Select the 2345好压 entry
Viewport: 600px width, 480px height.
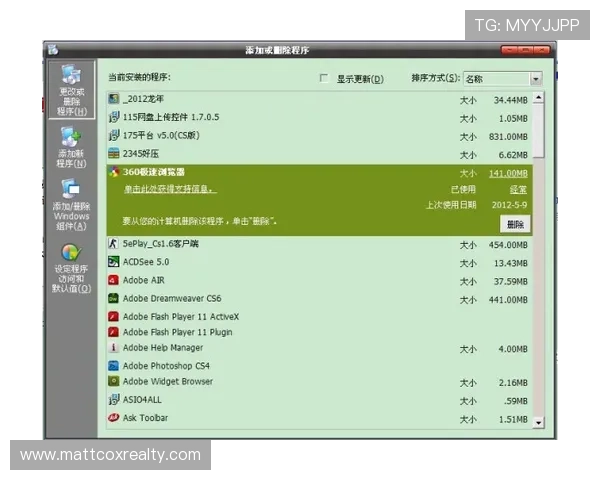tap(319, 154)
